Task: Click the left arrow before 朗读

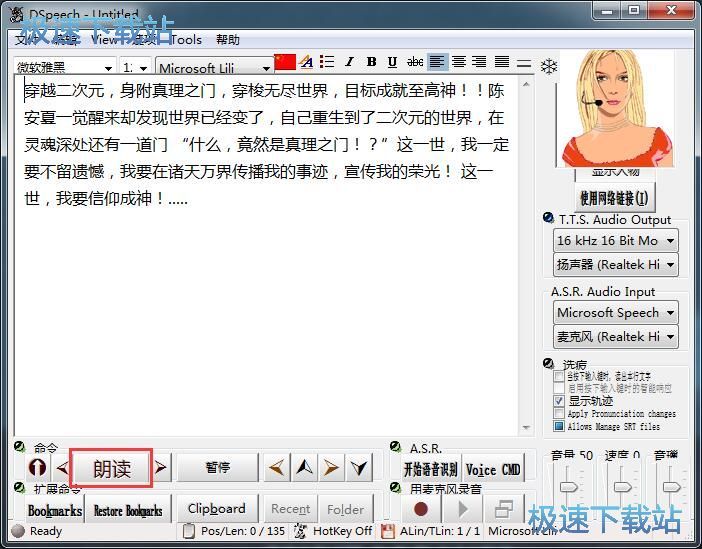Action: 62,468
